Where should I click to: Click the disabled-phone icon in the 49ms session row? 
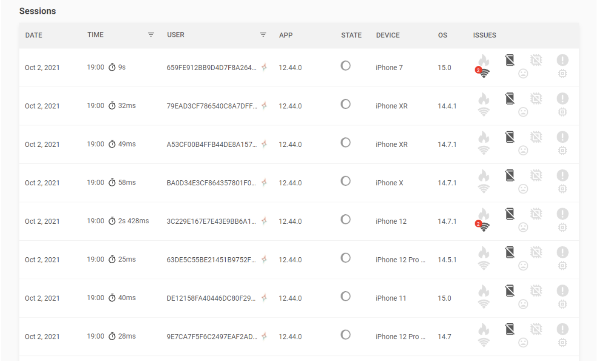coord(510,137)
